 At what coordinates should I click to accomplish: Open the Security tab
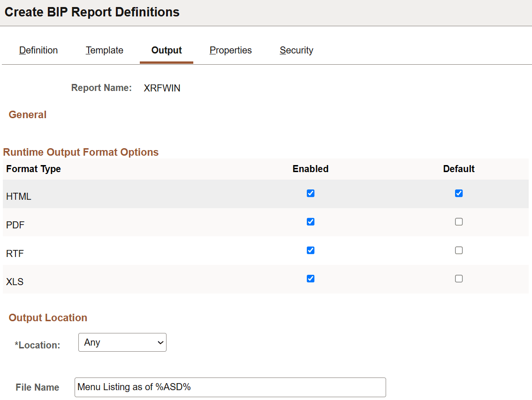[x=296, y=50]
